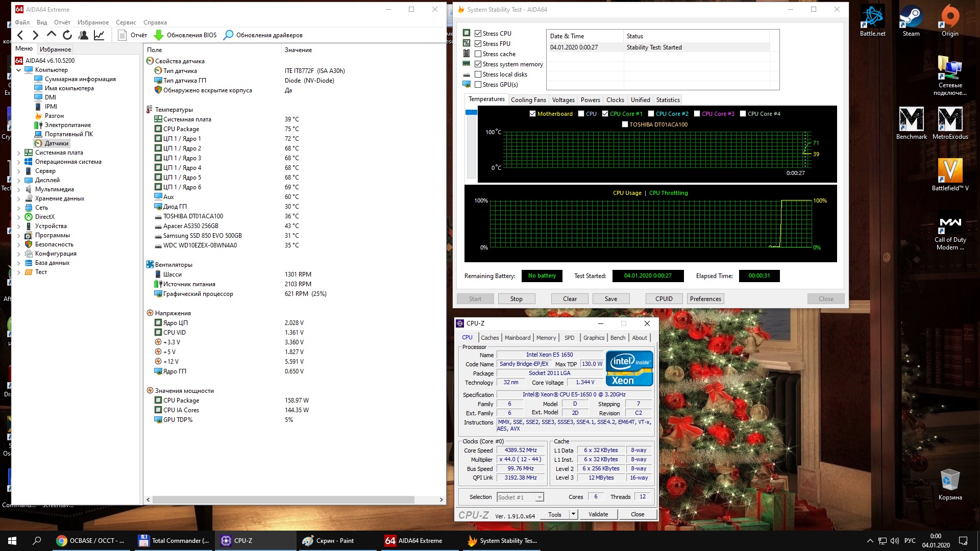This screenshot has height=551, width=980.
Task: Click the back navigation arrow in AIDA64
Action: (x=20, y=35)
